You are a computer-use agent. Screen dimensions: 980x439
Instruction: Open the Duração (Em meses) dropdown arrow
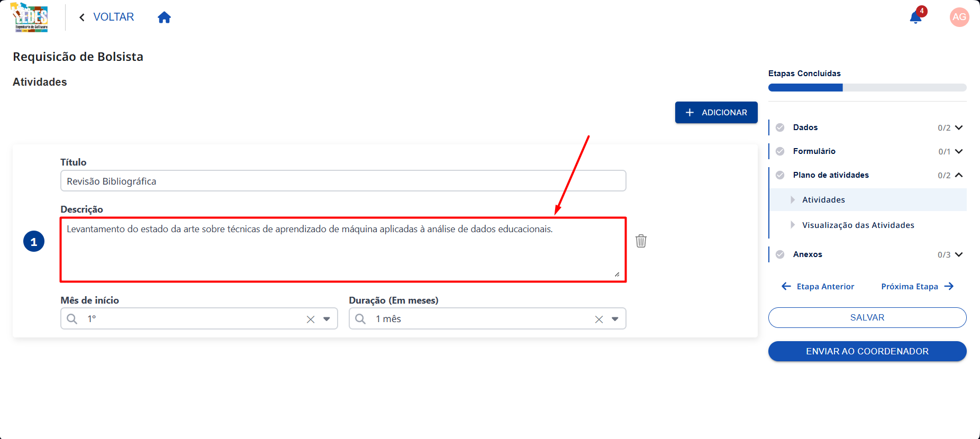coord(615,319)
